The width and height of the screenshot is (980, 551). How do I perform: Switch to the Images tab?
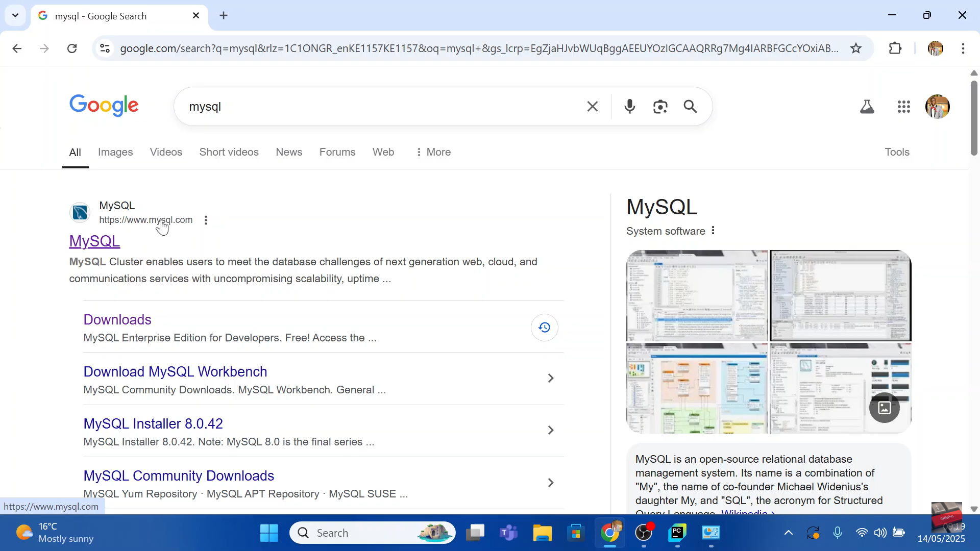click(115, 152)
